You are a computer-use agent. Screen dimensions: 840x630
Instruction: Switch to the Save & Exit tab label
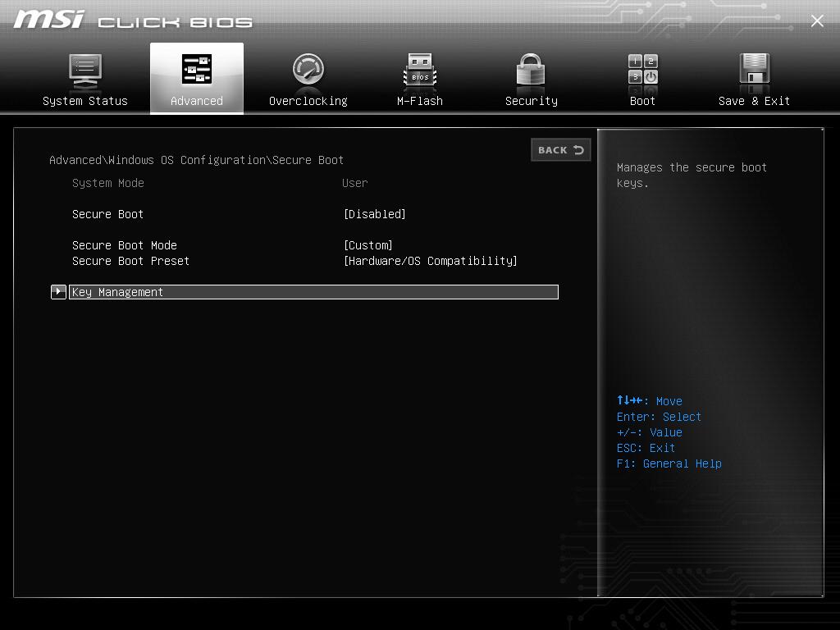(x=755, y=101)
